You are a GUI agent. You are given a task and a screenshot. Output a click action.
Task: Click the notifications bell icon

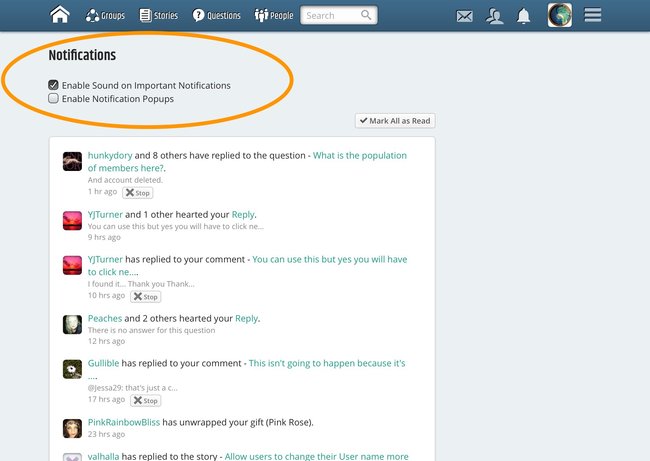(x=524, y=16)
